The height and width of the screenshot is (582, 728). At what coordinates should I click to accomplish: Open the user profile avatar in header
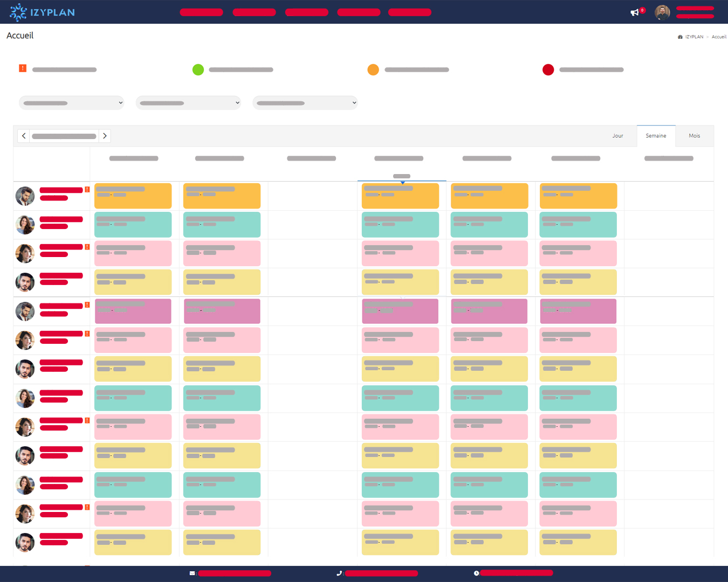click(x=662, y=12)
